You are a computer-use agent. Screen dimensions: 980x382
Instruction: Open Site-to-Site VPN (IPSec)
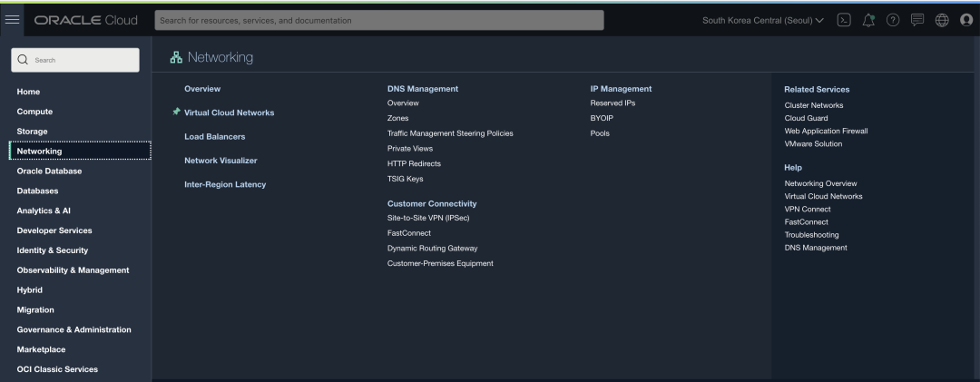coord(428,218)
